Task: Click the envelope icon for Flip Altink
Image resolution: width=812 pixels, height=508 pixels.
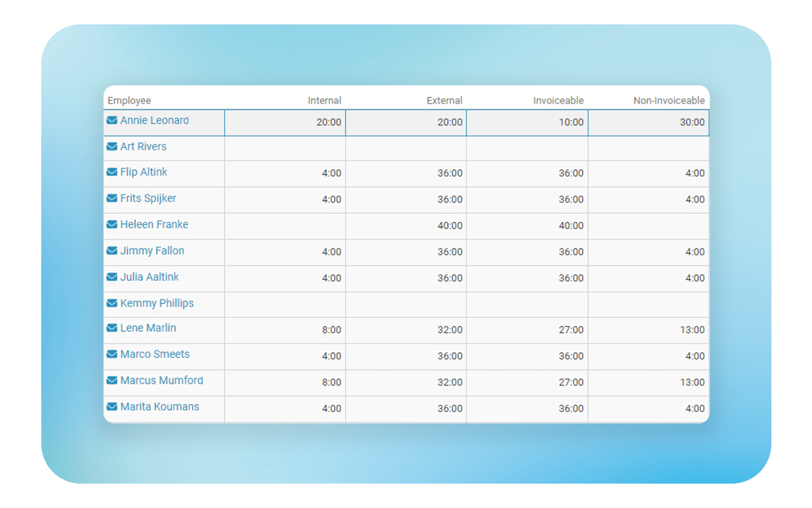Action: coord(112,172)
